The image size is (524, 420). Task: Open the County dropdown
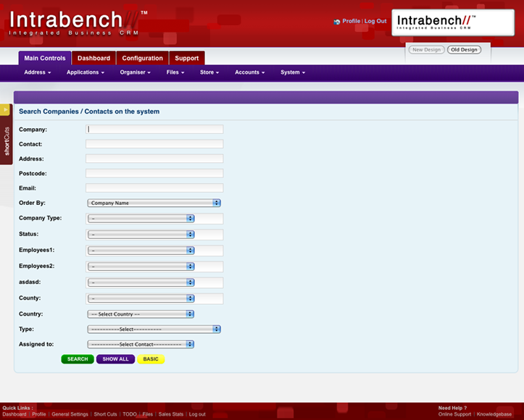point(141,298)
